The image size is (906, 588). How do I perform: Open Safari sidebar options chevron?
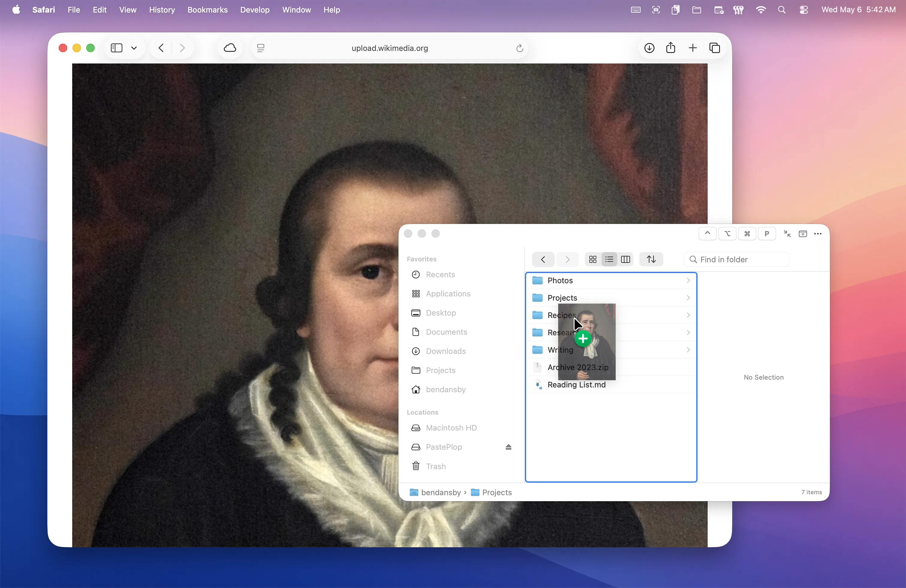click(x=134, y=48)
